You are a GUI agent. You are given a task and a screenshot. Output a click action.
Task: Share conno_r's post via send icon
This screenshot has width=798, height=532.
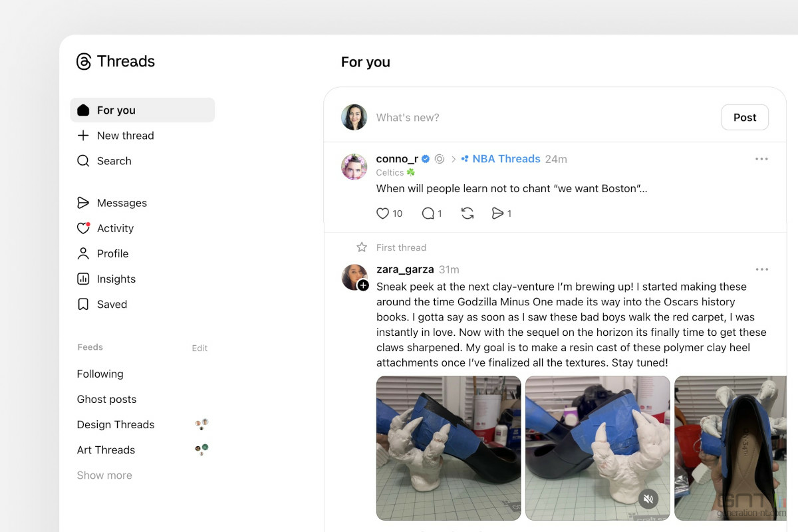pos(497,213)
